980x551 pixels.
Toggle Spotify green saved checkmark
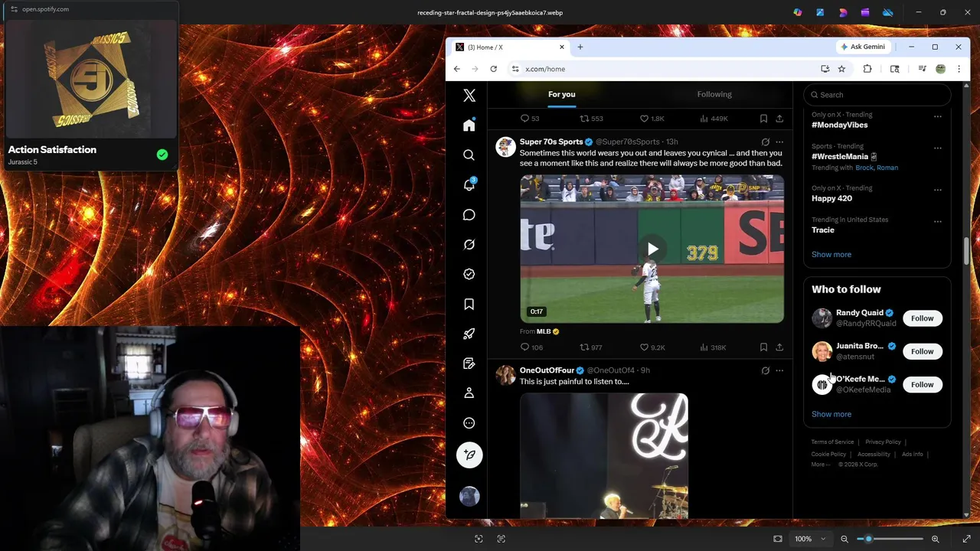coord(162,155)
